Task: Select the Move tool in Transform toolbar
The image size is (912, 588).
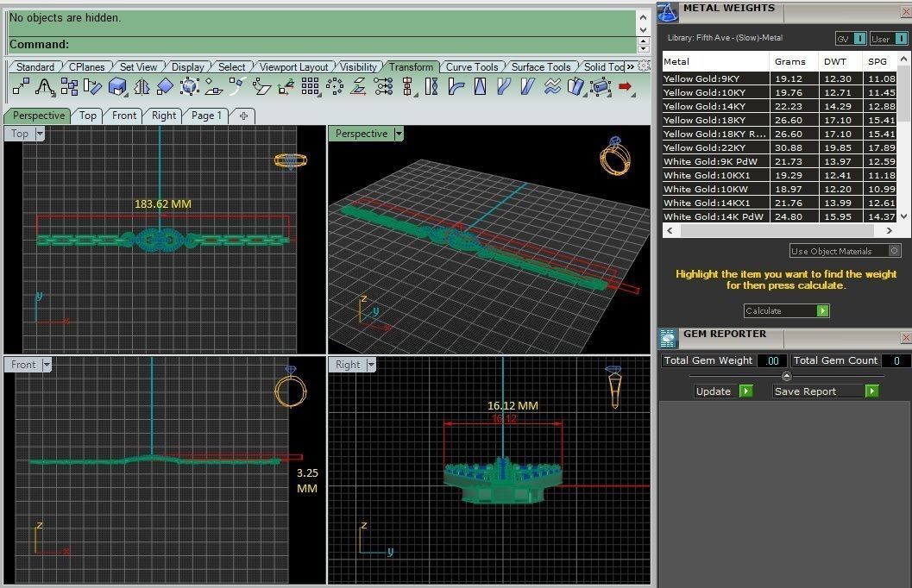Action: (21, 86)
